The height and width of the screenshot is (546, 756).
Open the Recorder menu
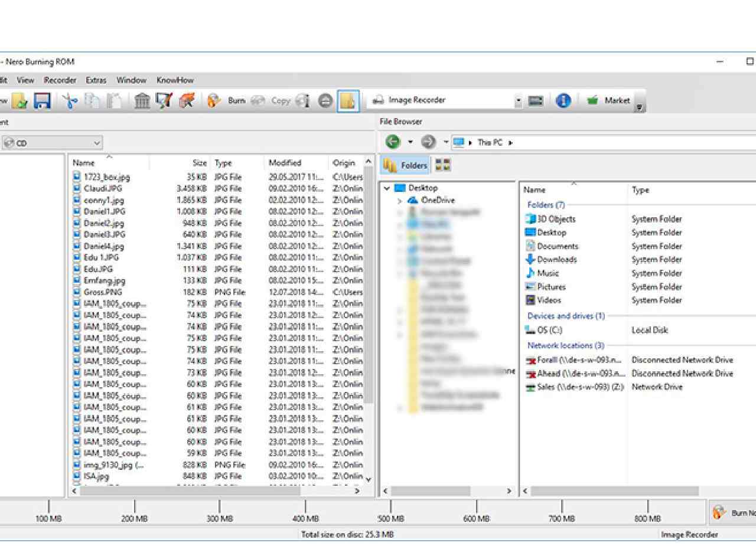(60, 80)
